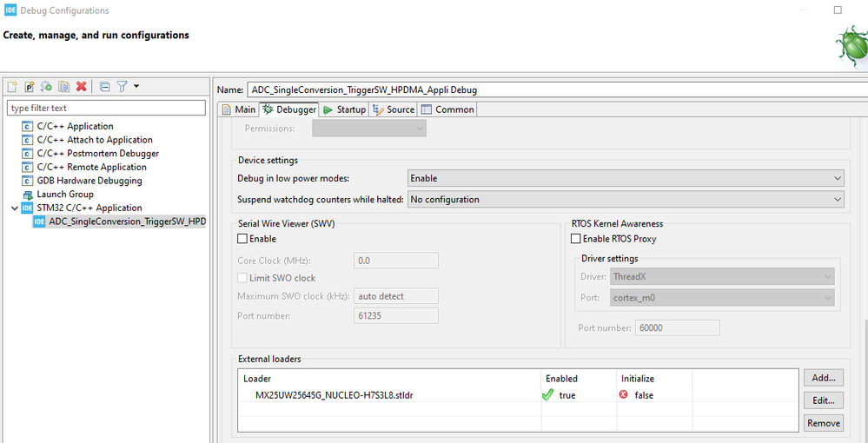Open the RTOS Port cortex_m0 dropdown
Image resolution: width=868 pixels, height=443 pixels.
[722, 297]
